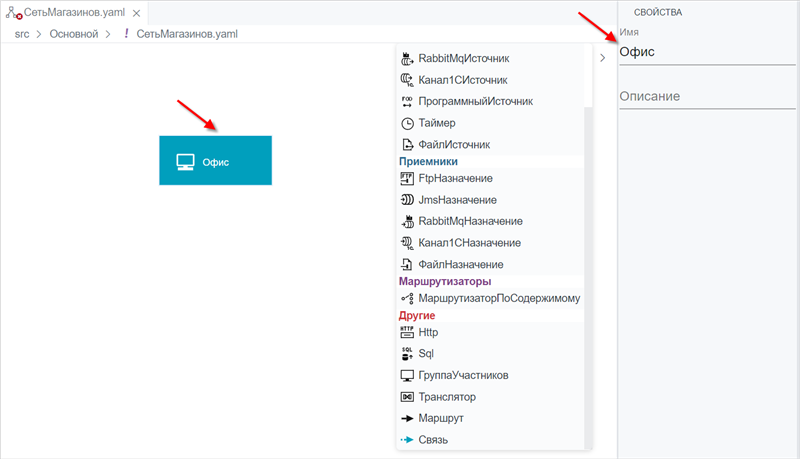Click the Канал1СНазначение icon
This screenshot has width=800, height=459.
[407, 243]
